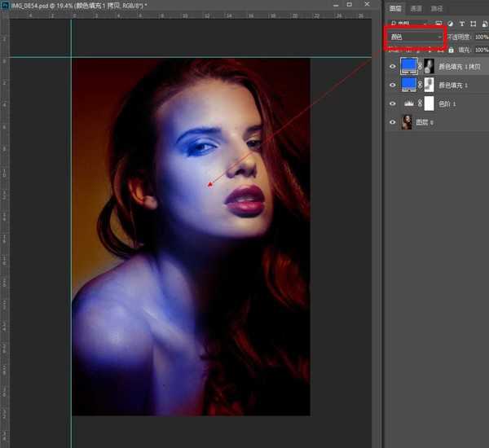Click the type layer filter icon
Screen dimensions: 489x448
tap(461, 23)
